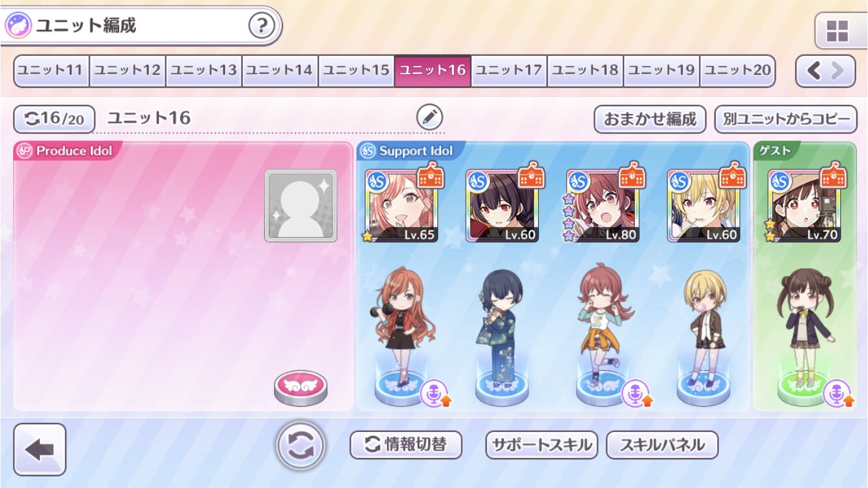Toggle info display with 情報切替
Image resolution: width=868 pixels, height=488 pixels.
[406, 445]
